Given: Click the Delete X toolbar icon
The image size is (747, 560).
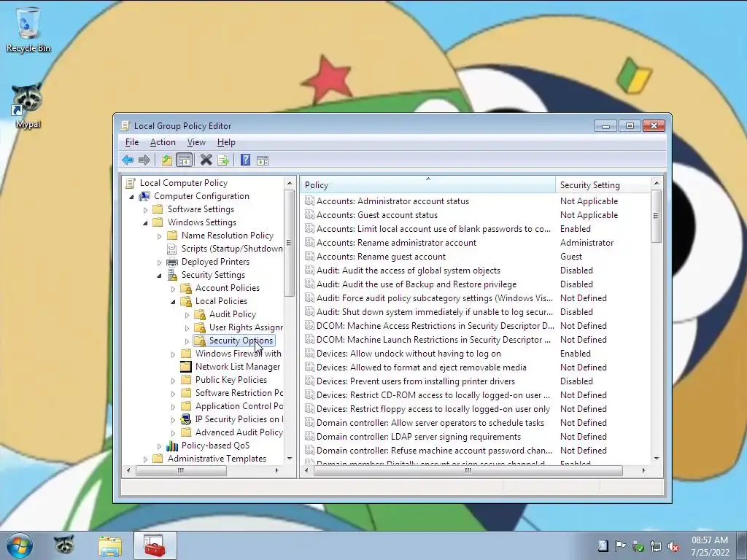Looking at the screenshot, I should [206, 160].
